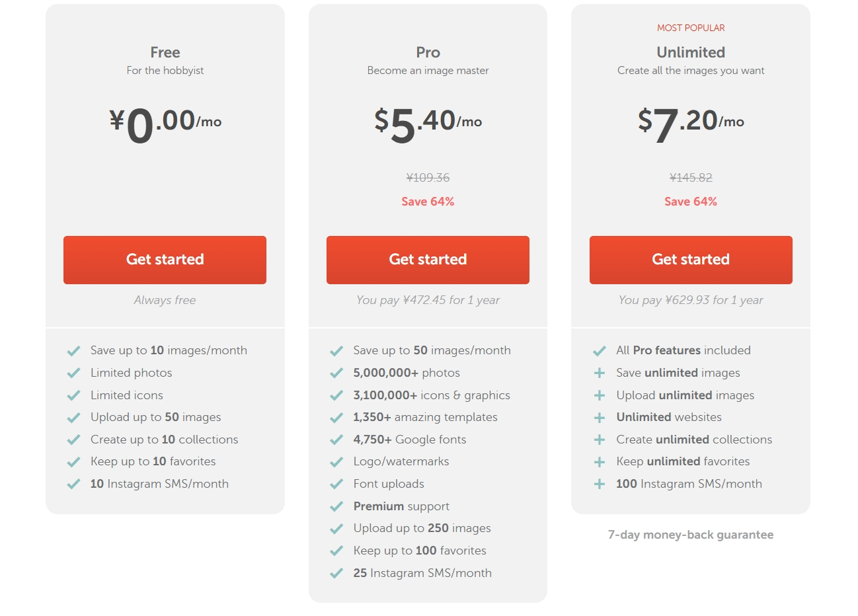Click plus icon beside Save unlimited images

[600, 373]
